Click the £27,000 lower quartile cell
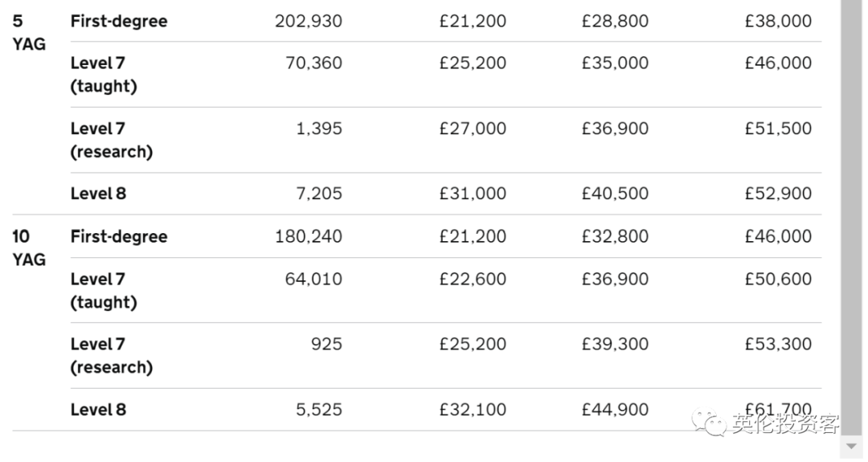Image resolution: width=868 pixels, height=462 pixels. click(x=473, y=129)
